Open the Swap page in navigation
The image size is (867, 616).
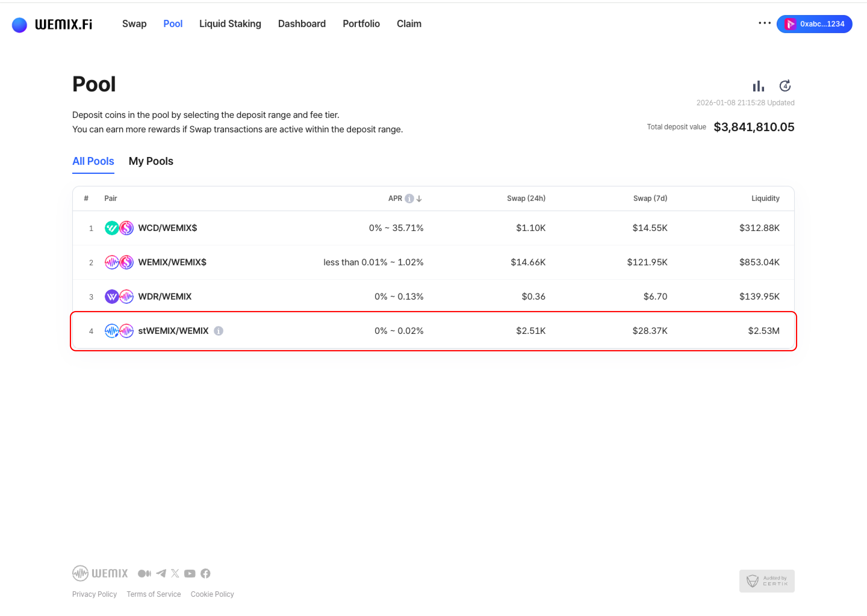click(x=134, y=24)
